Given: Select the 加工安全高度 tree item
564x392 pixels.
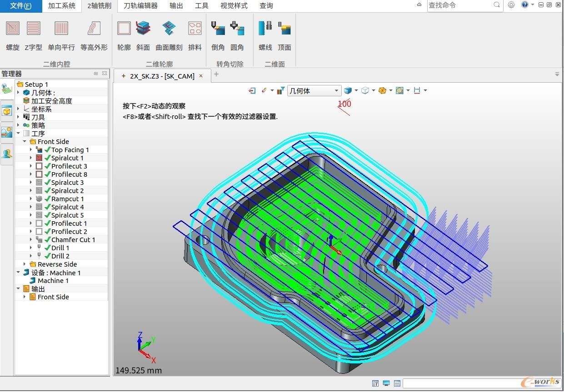Looking at the screenshot, I should click(52, 101).
